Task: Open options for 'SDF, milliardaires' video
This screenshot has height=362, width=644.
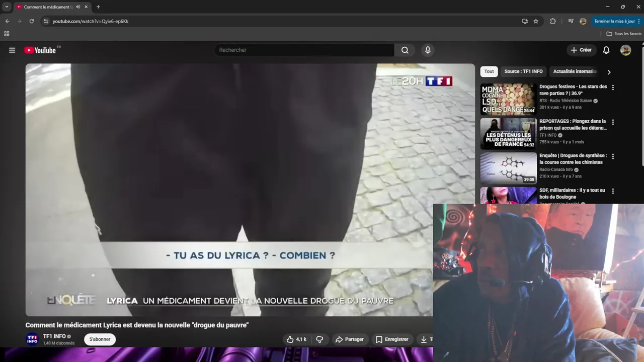Action: click(x=613, y=191)
